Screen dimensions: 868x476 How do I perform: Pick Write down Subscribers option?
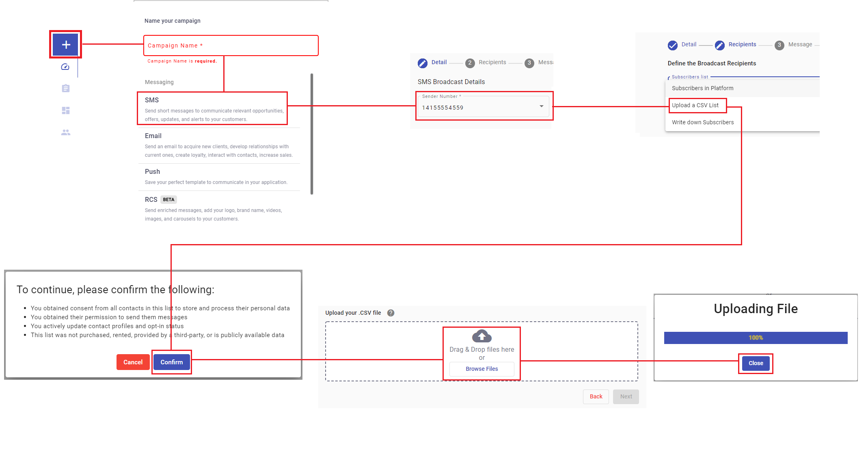point(702,122)
